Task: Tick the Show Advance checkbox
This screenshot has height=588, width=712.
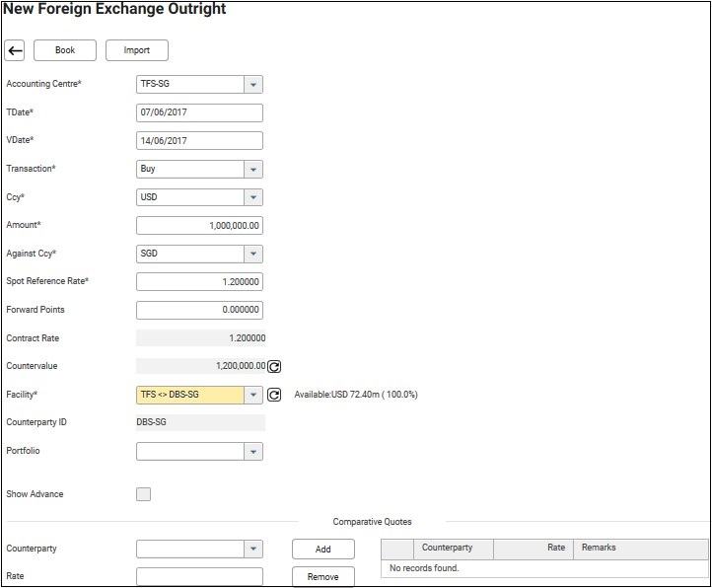Action: [x=144, y=494]
